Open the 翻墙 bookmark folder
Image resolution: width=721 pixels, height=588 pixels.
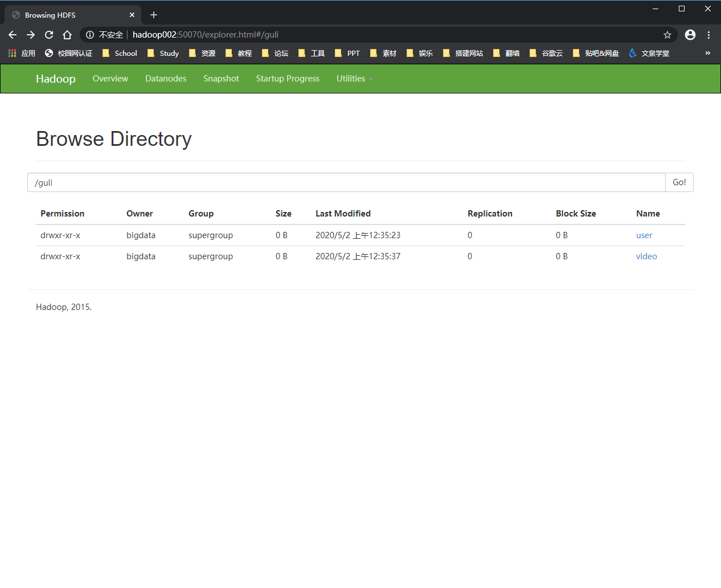506,53
